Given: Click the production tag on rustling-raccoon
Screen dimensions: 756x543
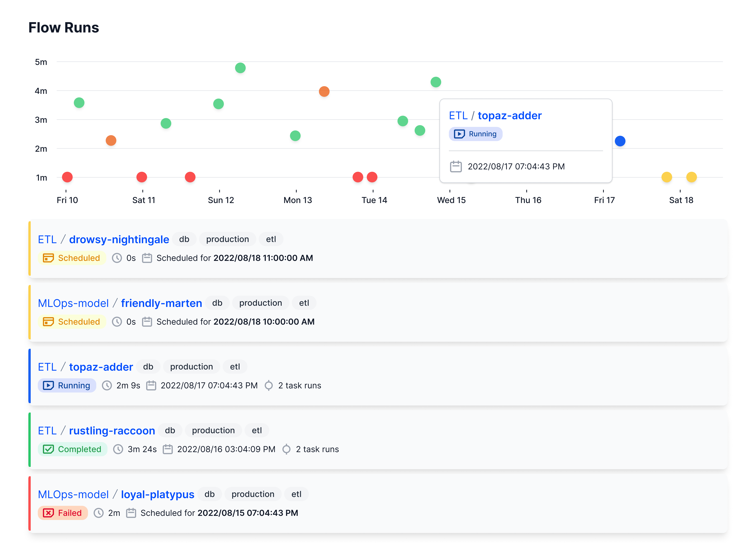Looking at the screenshot, I should click(213, 430).
